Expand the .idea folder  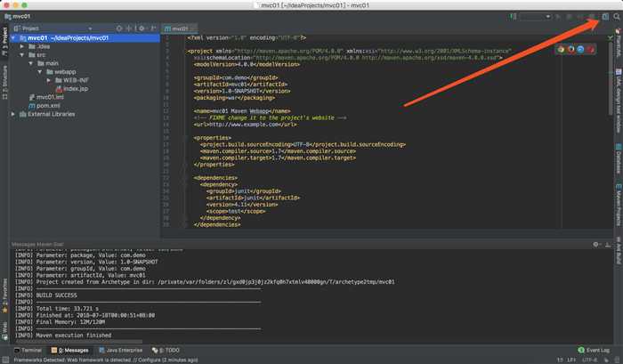pyautogui.click(x=22, y=46)
